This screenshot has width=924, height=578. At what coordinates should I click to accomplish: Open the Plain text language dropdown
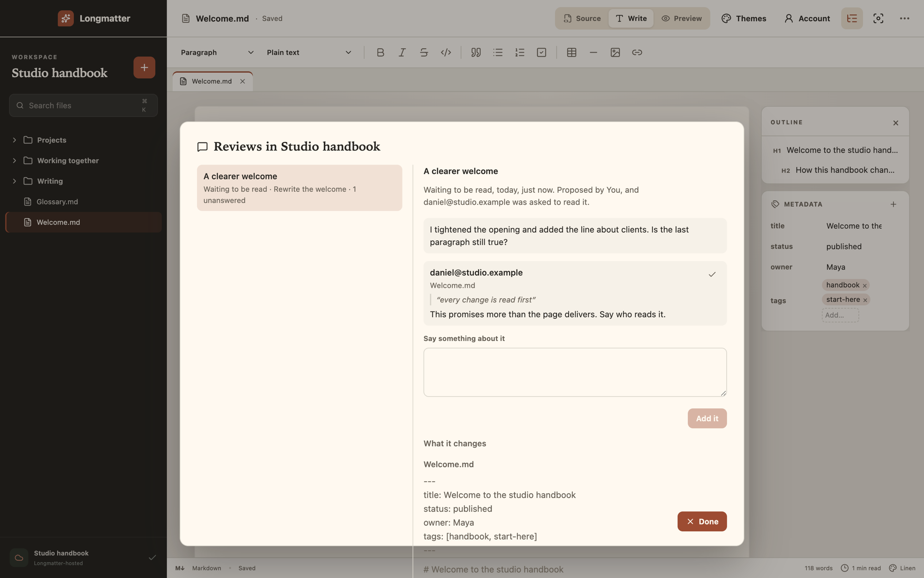(x=309, y=52)
